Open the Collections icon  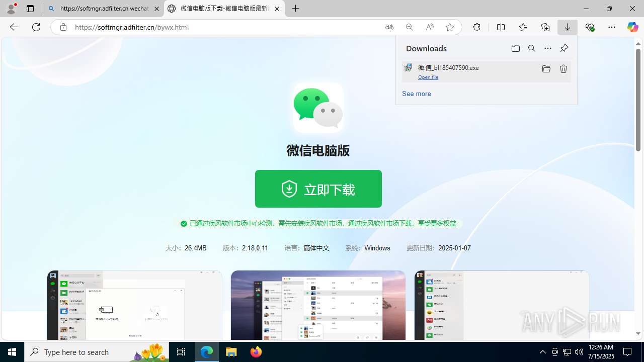coord(545,27)
